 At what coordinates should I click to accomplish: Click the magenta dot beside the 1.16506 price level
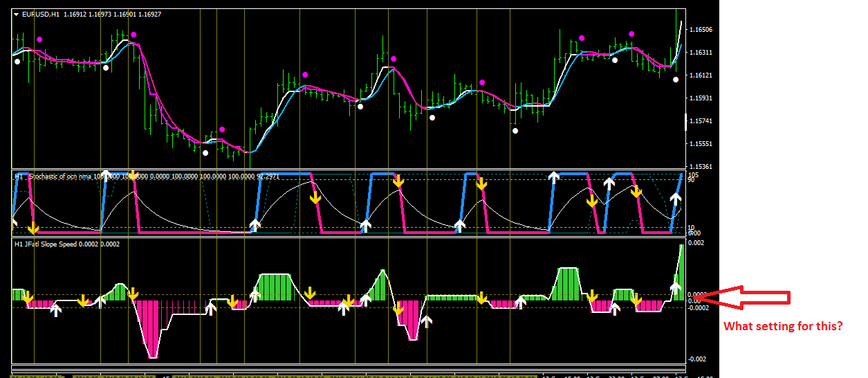tap(631, 34)
